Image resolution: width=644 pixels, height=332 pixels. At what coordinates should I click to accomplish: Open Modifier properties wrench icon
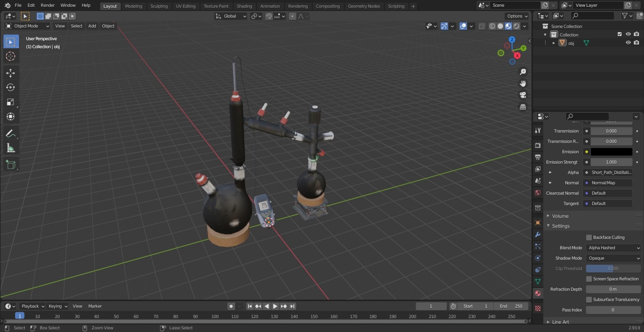click(538, 235)
